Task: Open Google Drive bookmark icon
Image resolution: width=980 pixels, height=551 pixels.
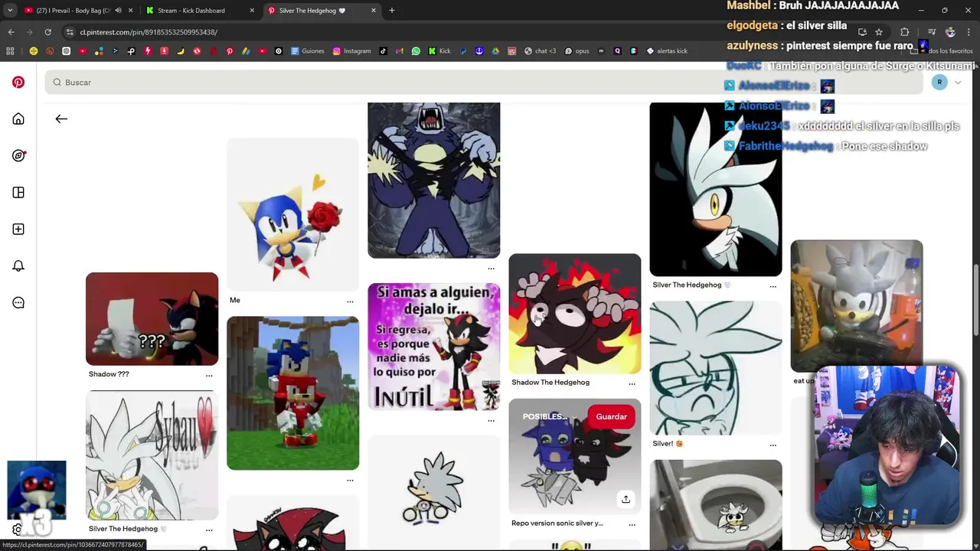Action: click(495, 51)
